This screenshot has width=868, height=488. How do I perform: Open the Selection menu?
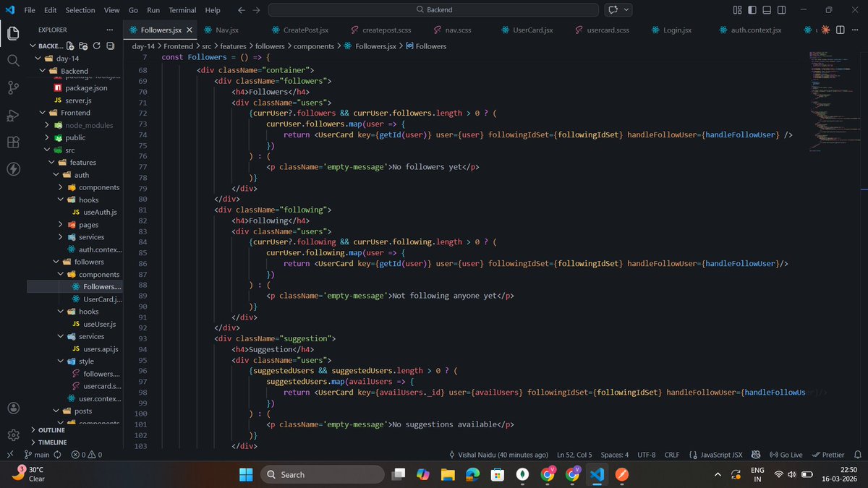80,10
